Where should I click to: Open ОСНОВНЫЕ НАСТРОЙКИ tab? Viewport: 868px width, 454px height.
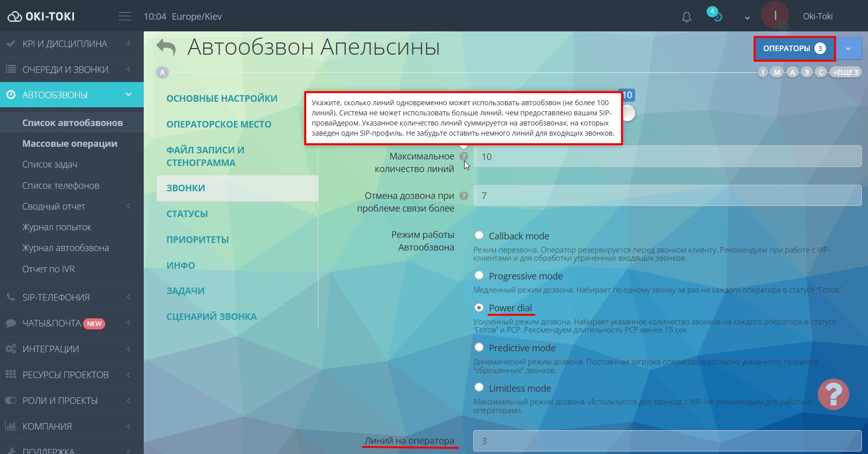[222, 98]
